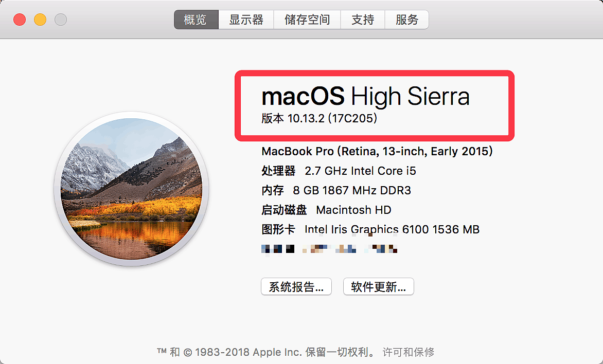The image size is (603, 364).
Task: Close the About This Mac window
Action: click(20, 20)
